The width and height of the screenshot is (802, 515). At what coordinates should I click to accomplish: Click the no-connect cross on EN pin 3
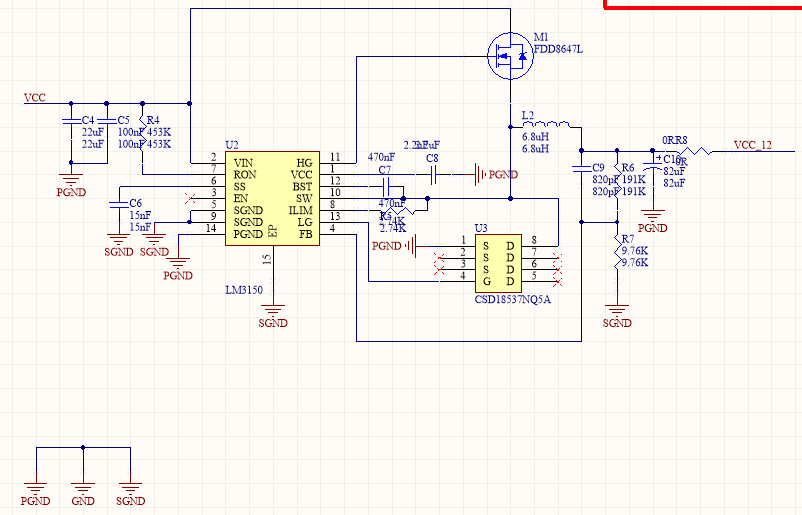click(x=190, y=198)
